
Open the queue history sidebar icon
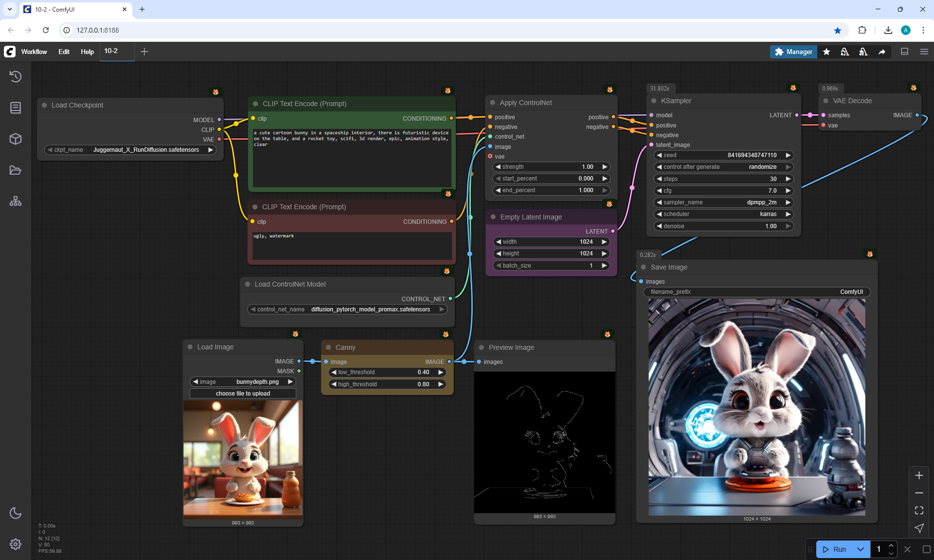16,76
